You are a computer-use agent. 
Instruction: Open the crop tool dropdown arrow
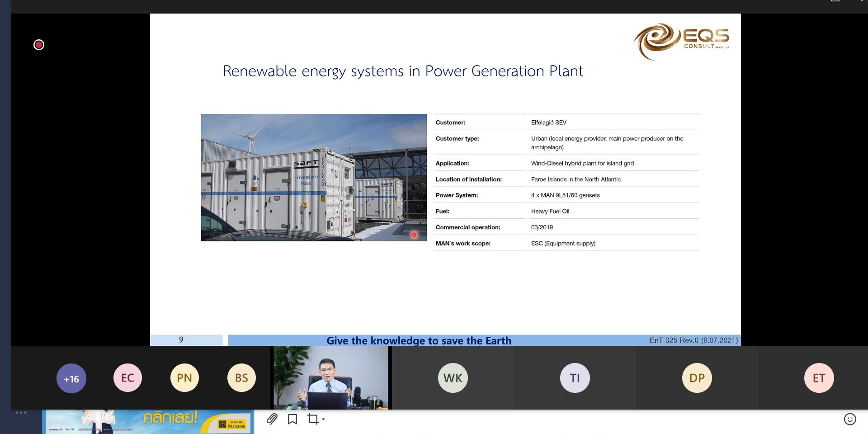pyautogui.click(x=324, y=420)
